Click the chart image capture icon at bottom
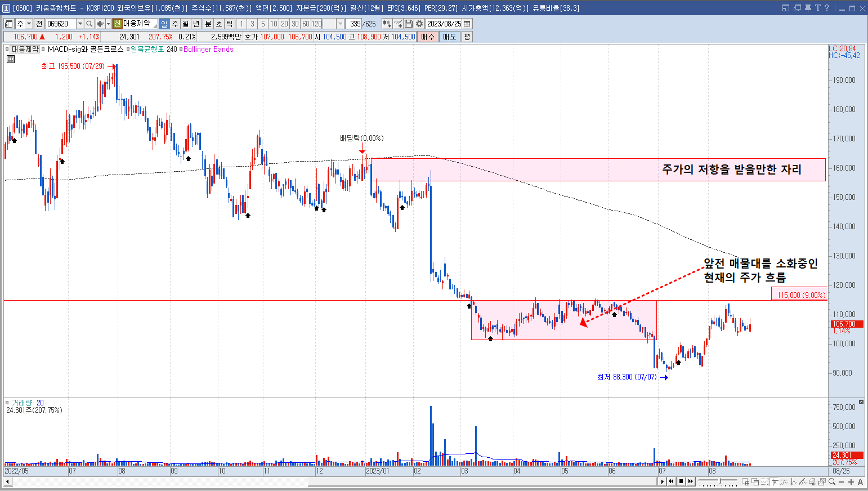The height and width of the screenshot is (491, 868). (x=822, y=481)
